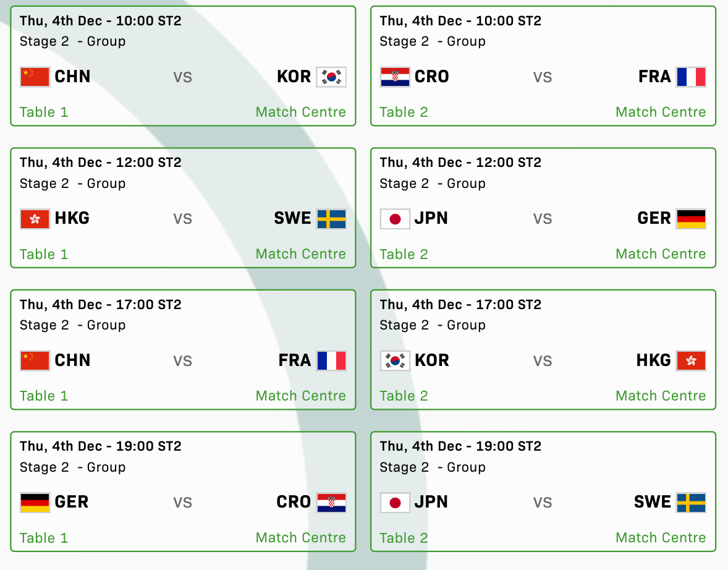
Task: Open Match Centre for CHN vs KOR
Action: (300, 112)
